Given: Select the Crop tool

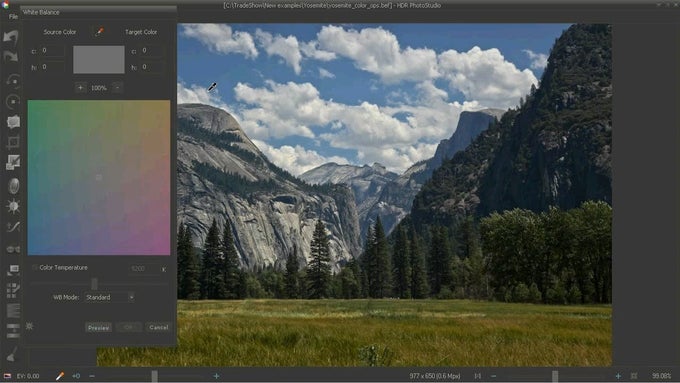Looking at the screenshot, I should click(13, 142).
